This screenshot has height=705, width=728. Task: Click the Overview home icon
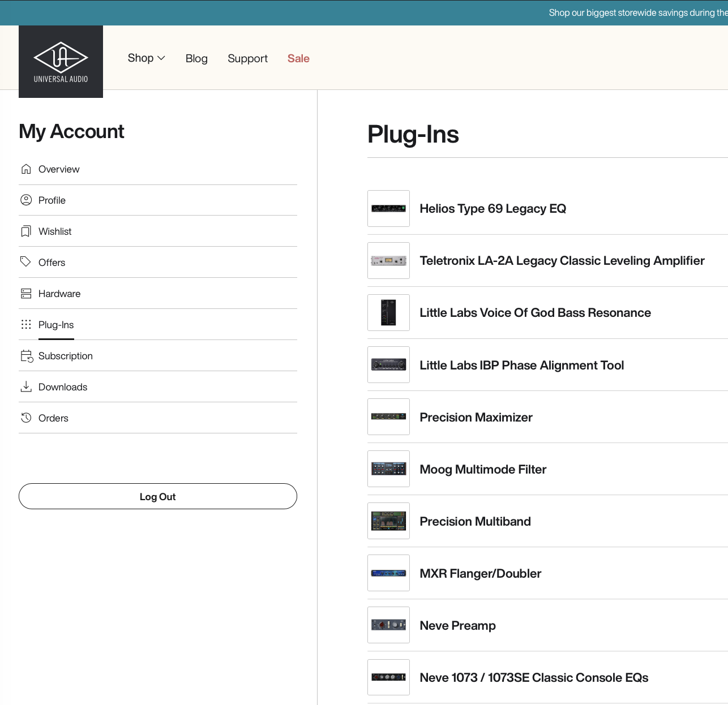click(26, 169)
